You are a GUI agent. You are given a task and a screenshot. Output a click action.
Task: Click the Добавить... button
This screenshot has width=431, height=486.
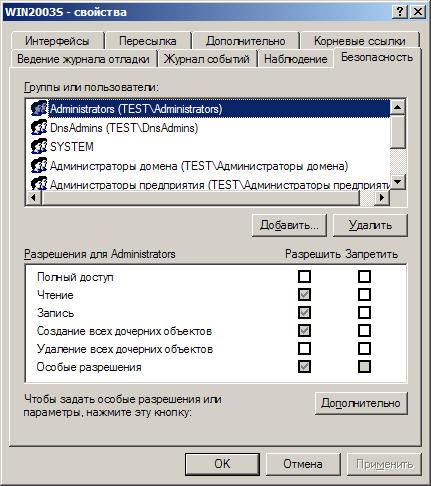tap(289, 225)
